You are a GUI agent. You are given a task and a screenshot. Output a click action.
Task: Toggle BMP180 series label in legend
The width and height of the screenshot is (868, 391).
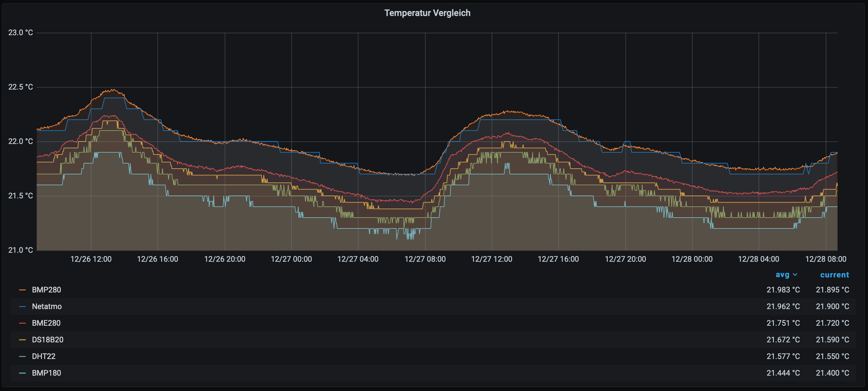[46, 373]
